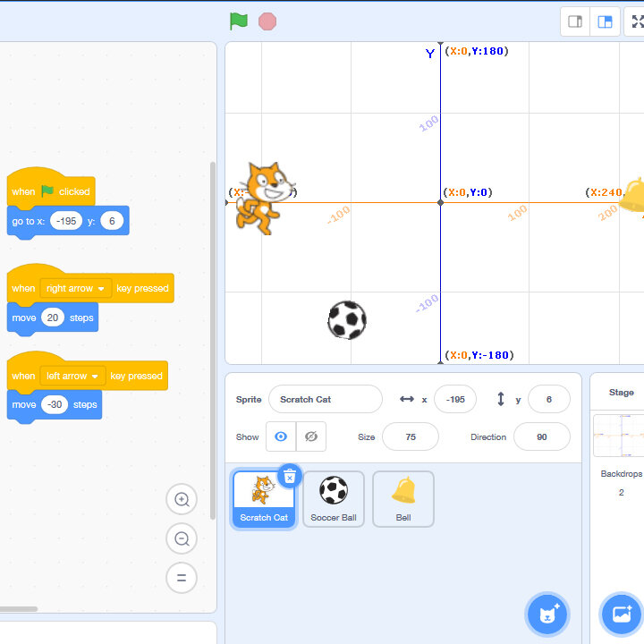The image size is (644, 644).
Task: Click the vertical workspace scrollbar
Action: click(213, 341)
